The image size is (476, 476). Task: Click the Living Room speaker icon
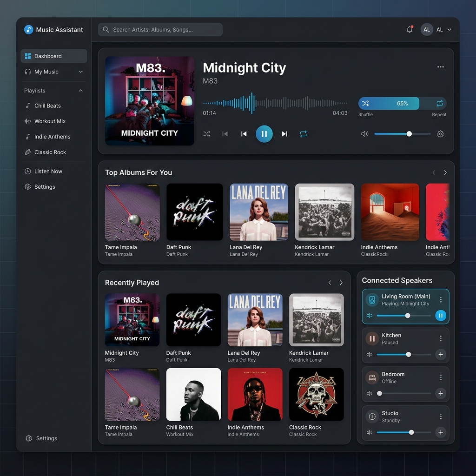[372, 300]
